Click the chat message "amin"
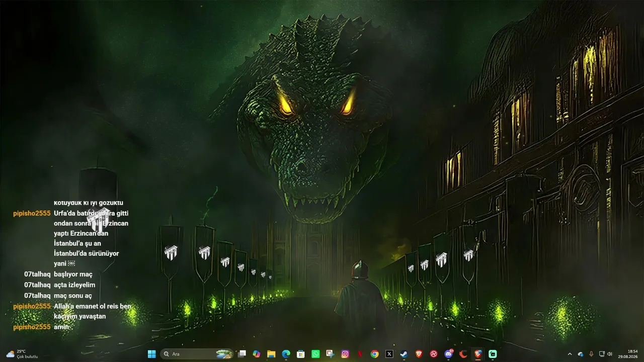This screenshot has width=644, height=362. [x=61, y=327]
